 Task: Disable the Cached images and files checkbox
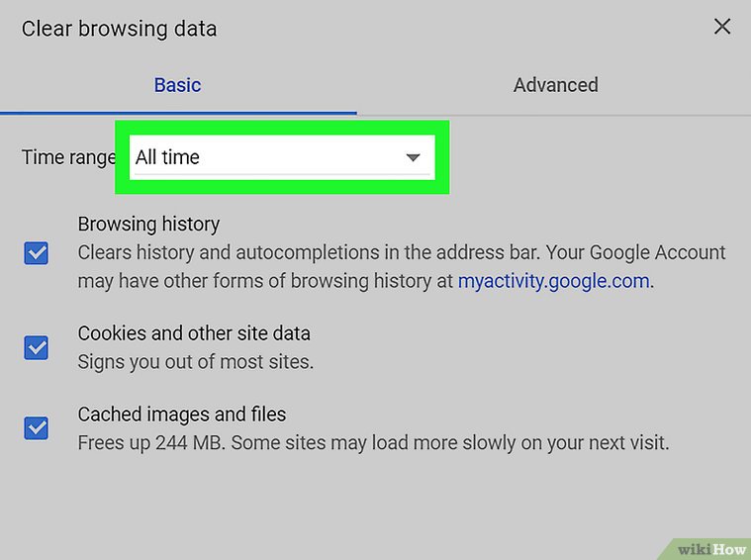[x=37, y=428]
